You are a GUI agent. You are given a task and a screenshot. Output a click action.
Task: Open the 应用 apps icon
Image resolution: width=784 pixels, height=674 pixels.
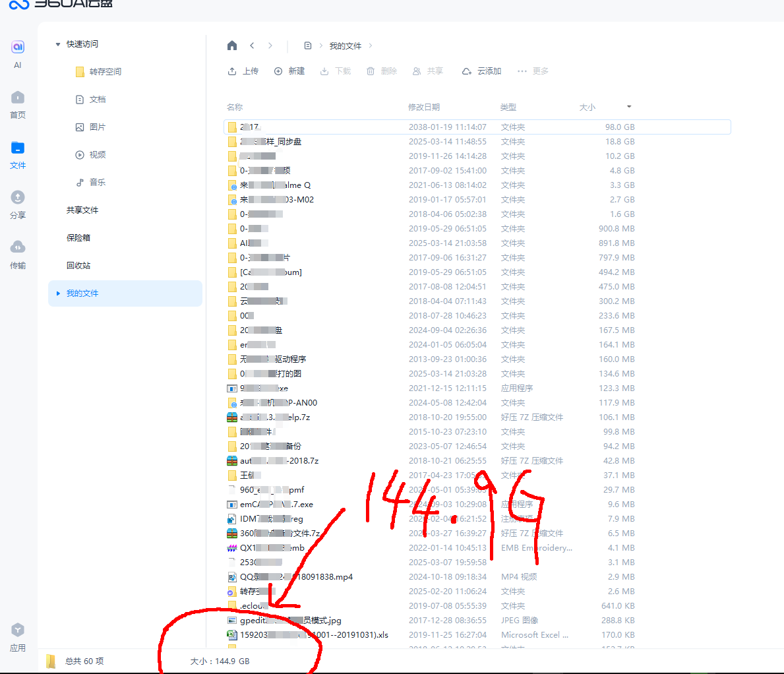coord(18,630)
